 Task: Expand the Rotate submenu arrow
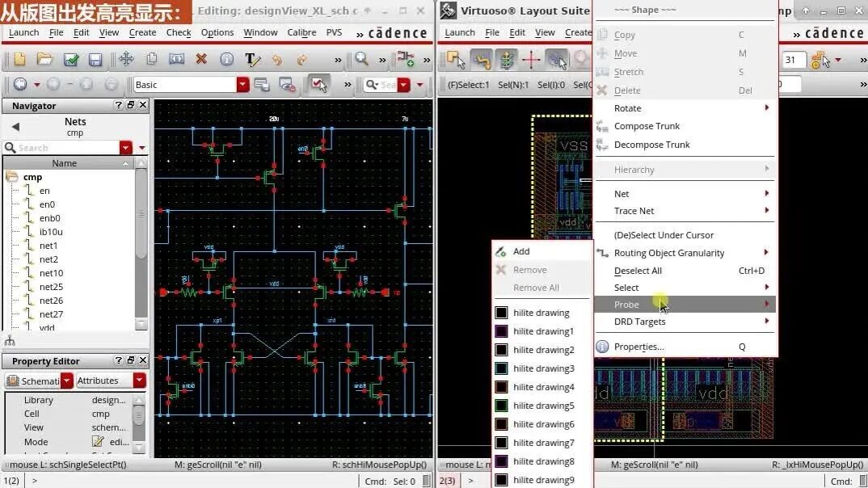(x=767, y=108)
